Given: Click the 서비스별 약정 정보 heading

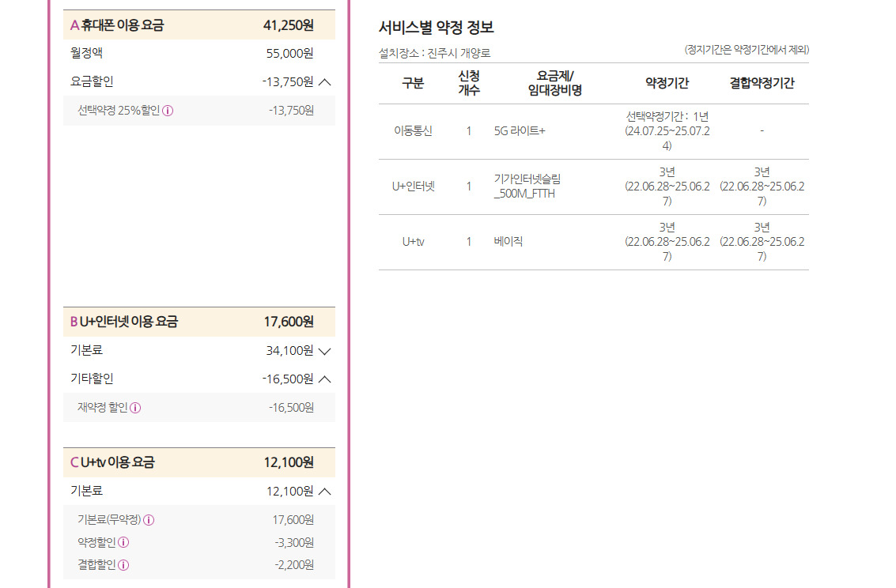Looking at the screenshot, I should [437, 28].
